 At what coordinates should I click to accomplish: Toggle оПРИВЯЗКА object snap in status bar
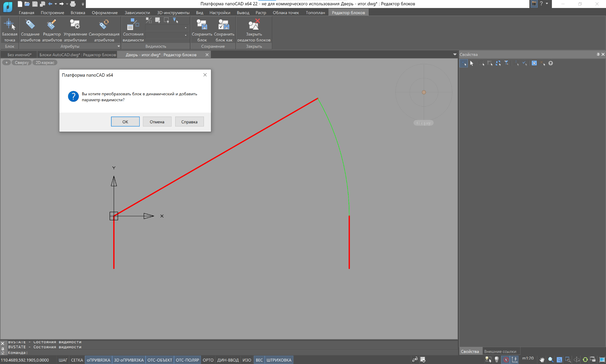(98, 360)
